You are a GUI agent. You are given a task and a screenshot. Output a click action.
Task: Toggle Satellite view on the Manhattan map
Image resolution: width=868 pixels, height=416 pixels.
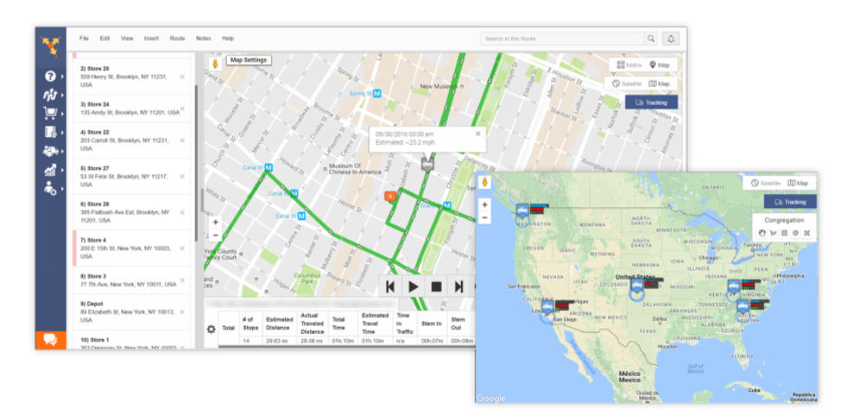(x=628, y=84)
